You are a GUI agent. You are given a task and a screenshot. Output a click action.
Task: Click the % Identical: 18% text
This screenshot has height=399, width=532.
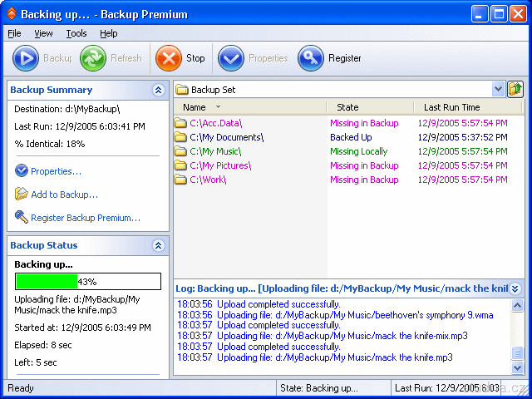click(50, 144)
